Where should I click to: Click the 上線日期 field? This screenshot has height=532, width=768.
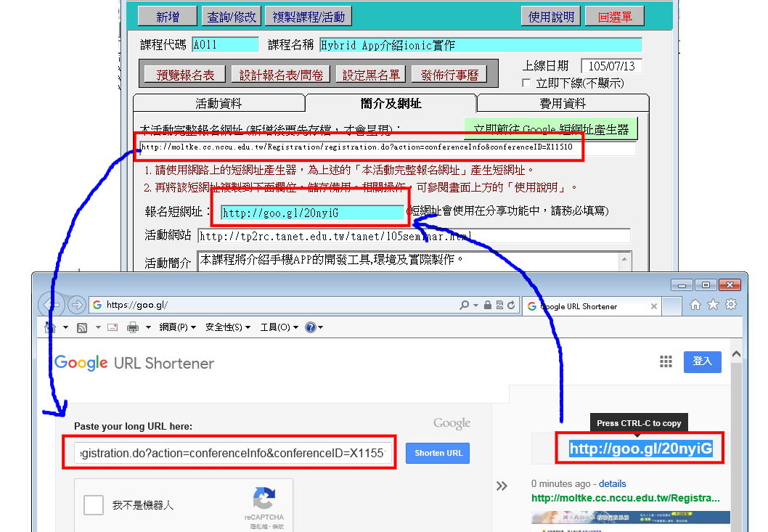611,65
